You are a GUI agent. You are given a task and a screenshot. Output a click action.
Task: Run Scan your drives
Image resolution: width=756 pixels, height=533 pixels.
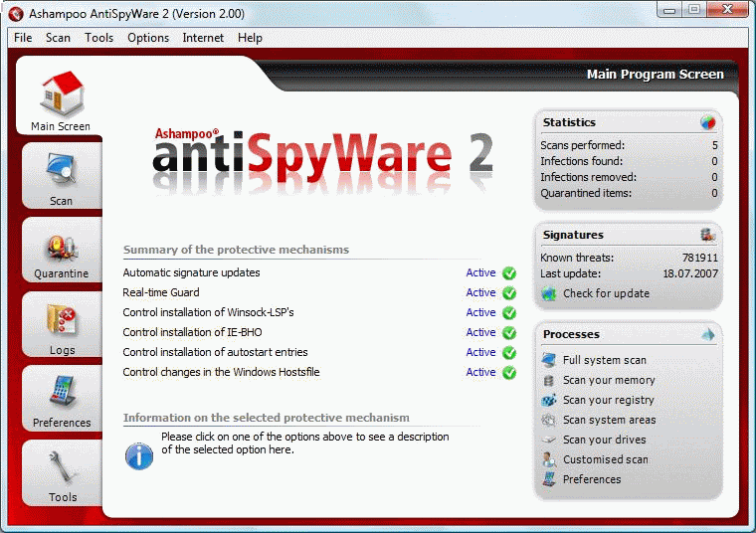604,440
